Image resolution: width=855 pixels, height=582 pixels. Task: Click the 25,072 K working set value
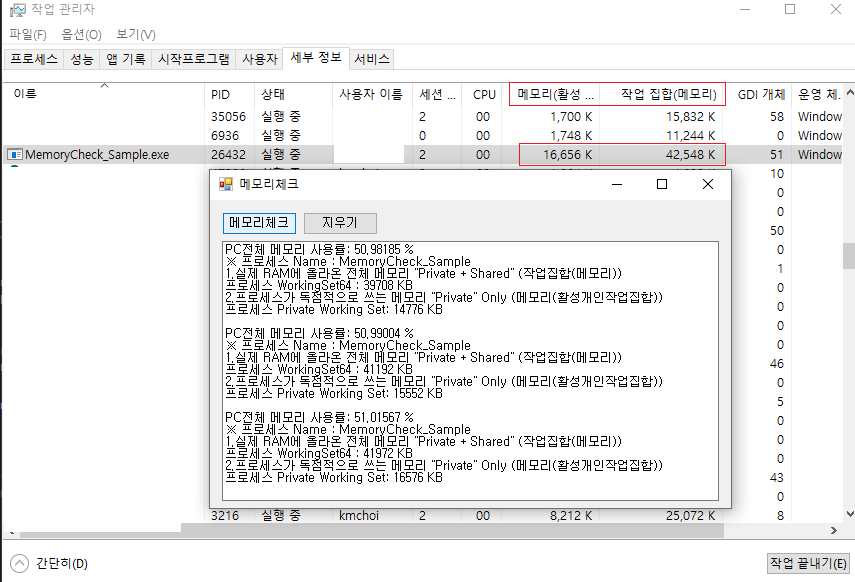(690, 515)
